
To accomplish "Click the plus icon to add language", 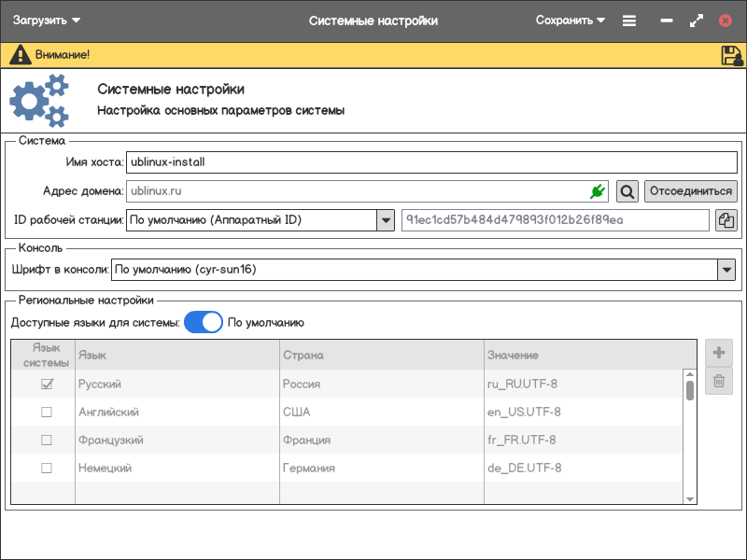I will 719,353.
